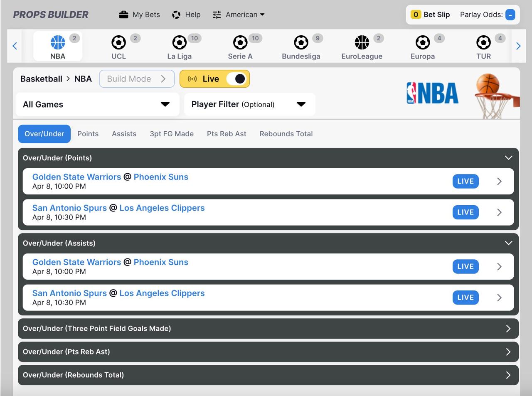Collapse the Over/Under (Points) section

point(508,158)
